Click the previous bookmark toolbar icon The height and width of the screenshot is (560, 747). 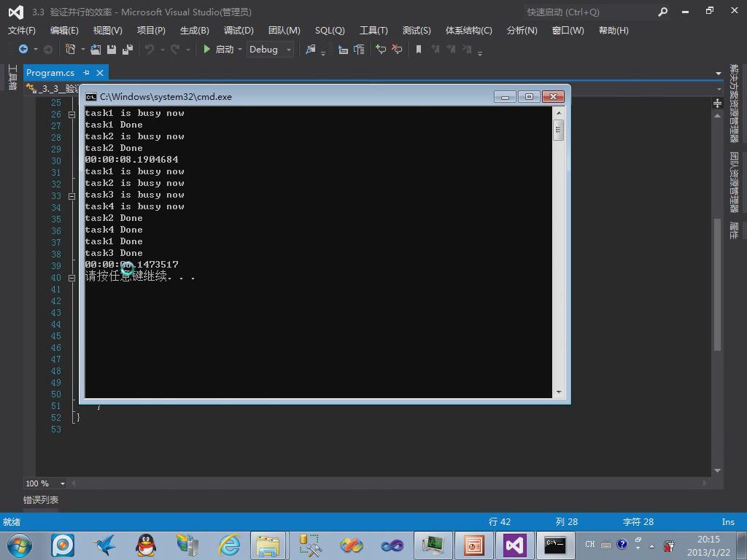[x=435, y=49]
